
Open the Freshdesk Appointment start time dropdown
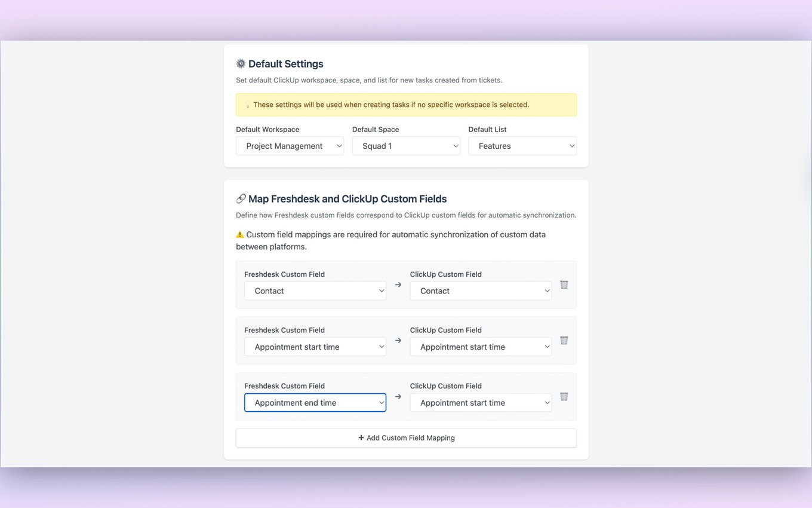pyautogui.click(x=315, y=347)
